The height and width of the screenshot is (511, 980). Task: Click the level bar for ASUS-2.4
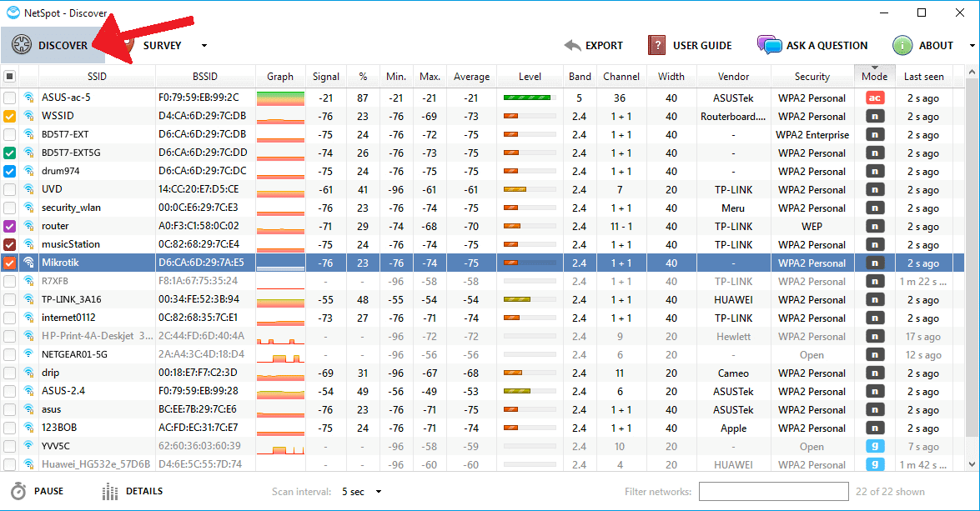[x=530, y=391]
